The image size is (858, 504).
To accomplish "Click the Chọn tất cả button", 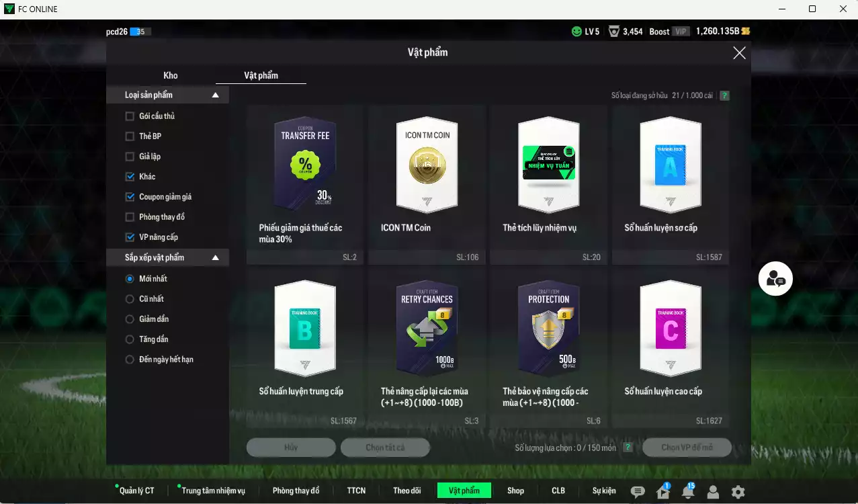I will [385, 448].
